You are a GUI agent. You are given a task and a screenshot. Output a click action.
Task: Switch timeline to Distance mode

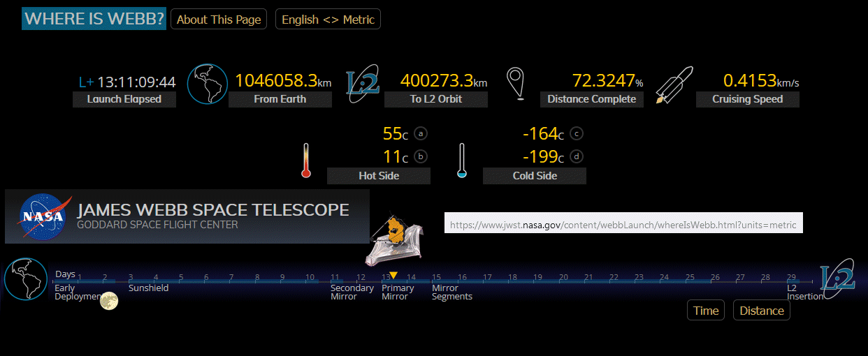point(761,311)
